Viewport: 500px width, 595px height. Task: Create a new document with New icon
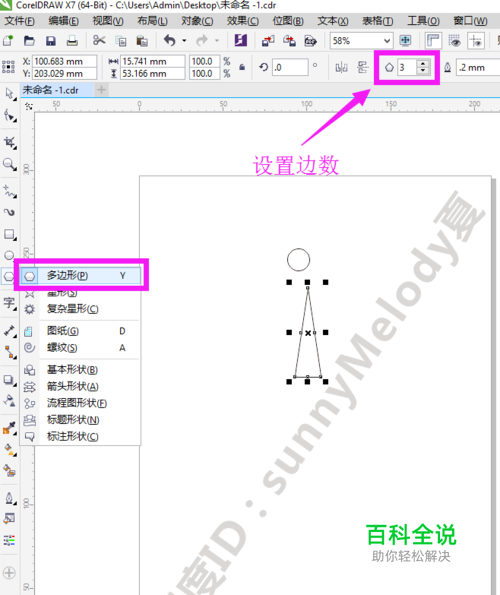coord(8,41)
